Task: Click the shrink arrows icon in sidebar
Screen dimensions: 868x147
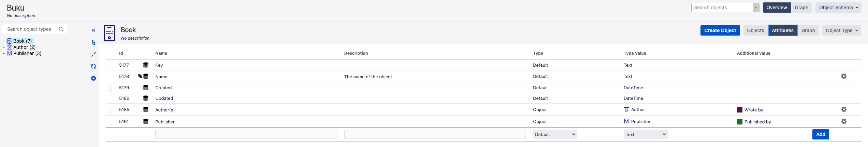Action: 93,54
